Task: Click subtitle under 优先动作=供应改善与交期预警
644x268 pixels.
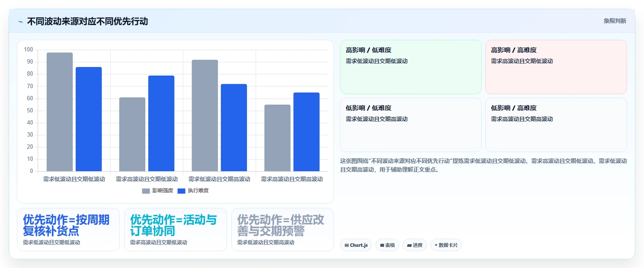Action: point(266,242)
